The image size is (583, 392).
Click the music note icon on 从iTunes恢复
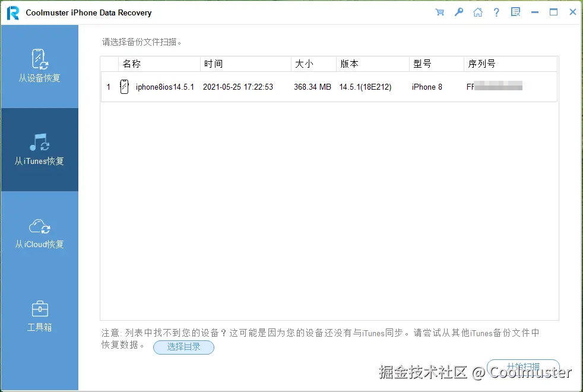coord(39,143)
